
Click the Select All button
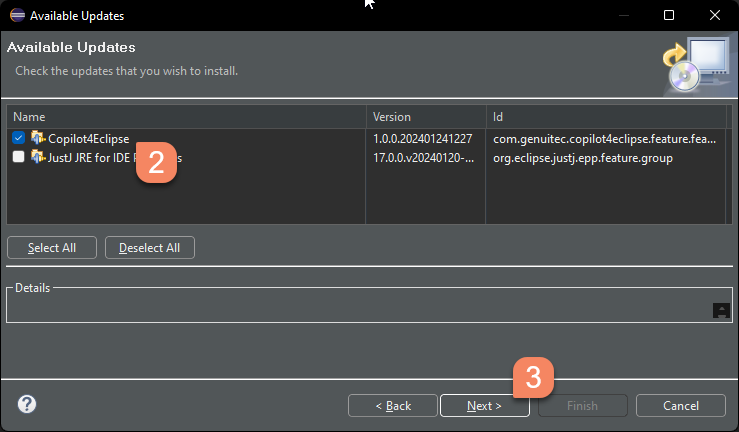tap(52, 248)
